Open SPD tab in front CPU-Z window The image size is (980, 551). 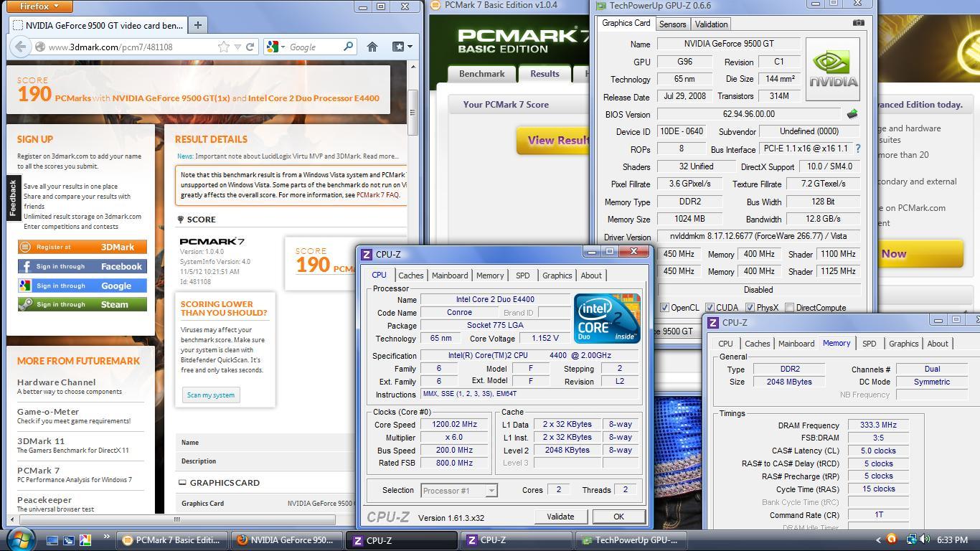click(522, 275)
